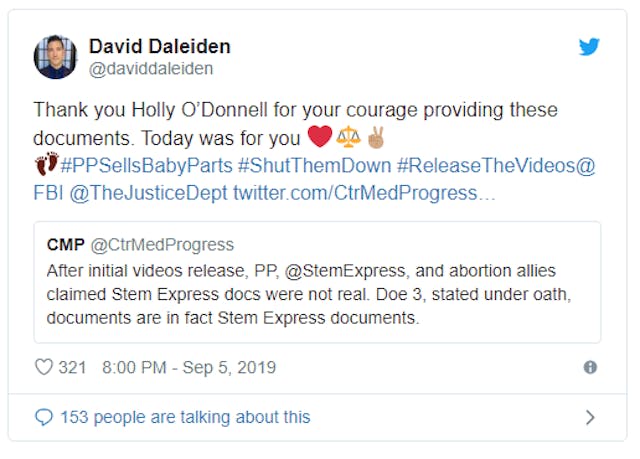The width and height of the screenshot is (640, 459).
Task: Click the Twitter bird logo
Action: coord(590,47)
